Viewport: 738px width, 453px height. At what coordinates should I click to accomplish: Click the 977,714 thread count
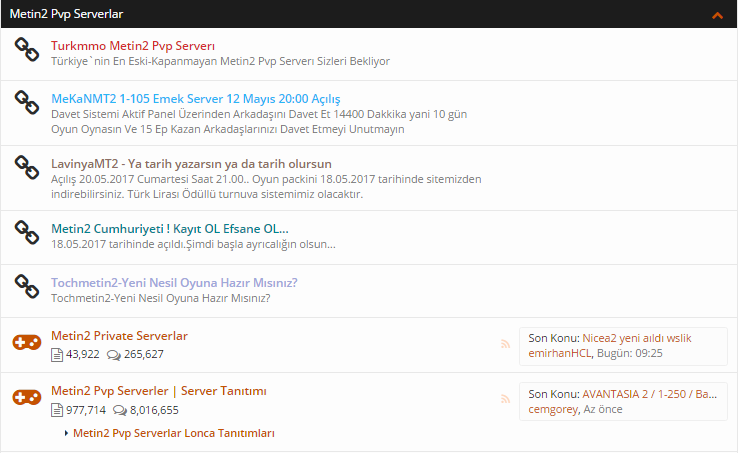click(86, 410)
